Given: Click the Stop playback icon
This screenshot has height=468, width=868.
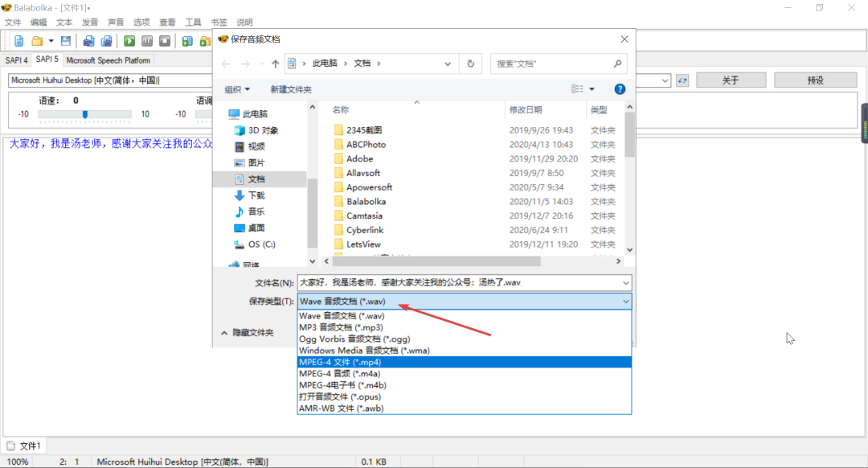Looking at the screenshot, I should [x=165, y=39].
